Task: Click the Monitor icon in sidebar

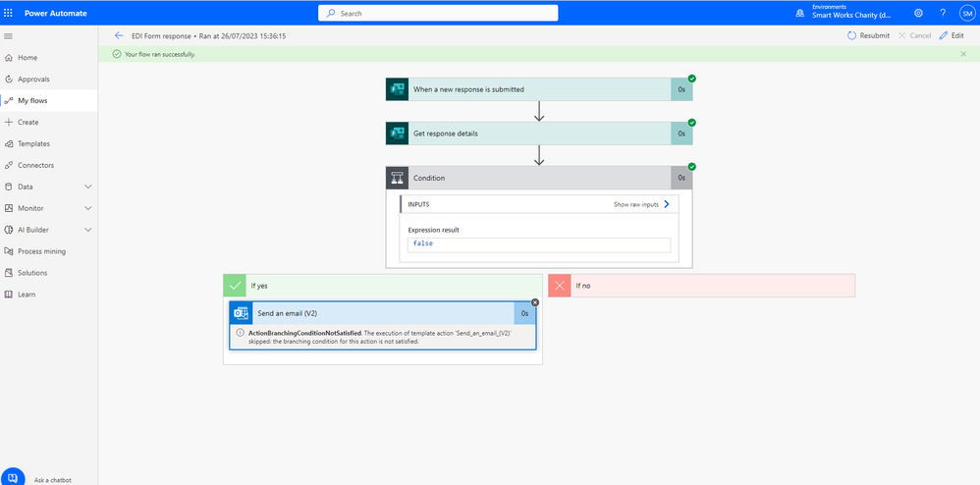Action: pyautogui.click(x=9, y=208)
